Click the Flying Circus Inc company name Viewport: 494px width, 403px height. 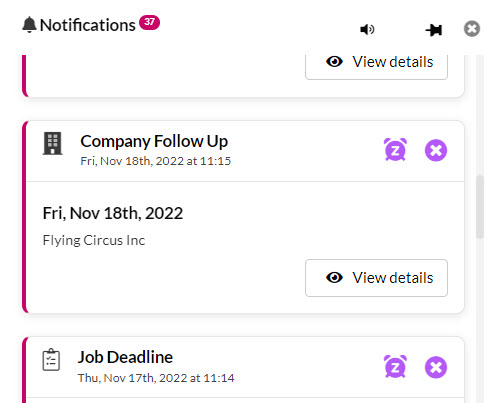pos(94,240)
